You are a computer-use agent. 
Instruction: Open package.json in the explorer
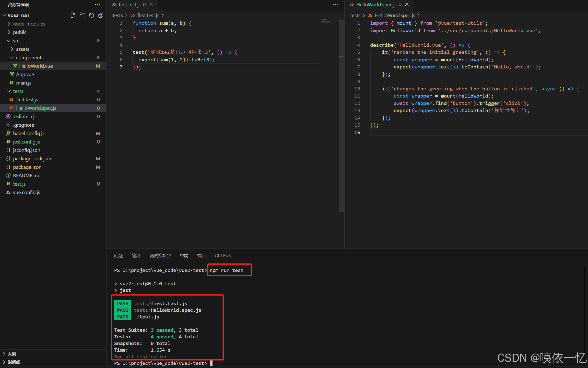27,167
